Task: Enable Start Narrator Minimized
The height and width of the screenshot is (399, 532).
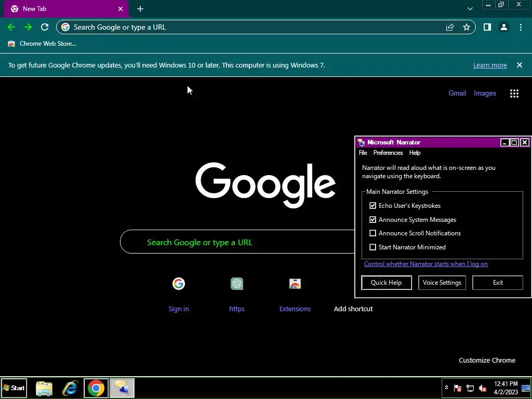Action: (373, 247)
